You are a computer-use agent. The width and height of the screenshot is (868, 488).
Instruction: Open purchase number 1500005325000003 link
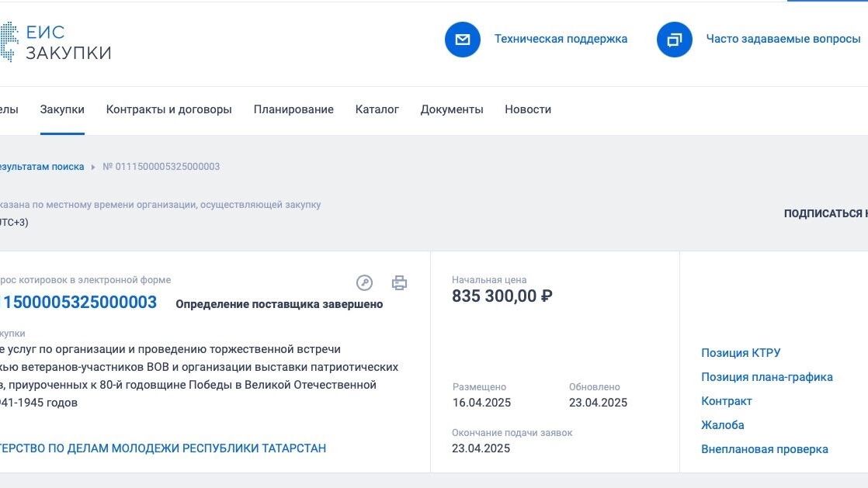[x=78, y=302]
